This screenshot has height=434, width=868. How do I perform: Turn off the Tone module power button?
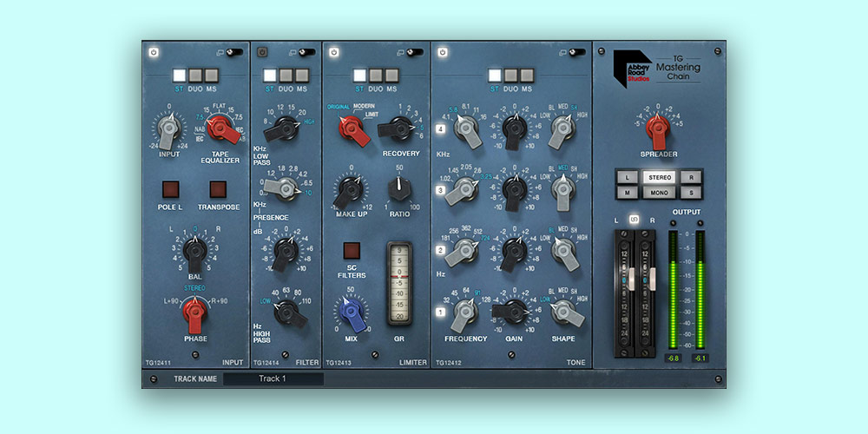[443, 53]
